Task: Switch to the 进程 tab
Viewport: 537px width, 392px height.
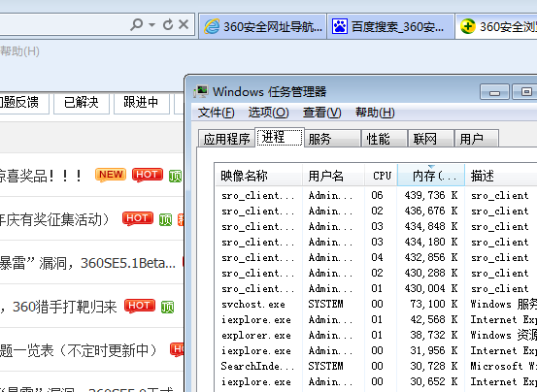Action: pos(280,137)
